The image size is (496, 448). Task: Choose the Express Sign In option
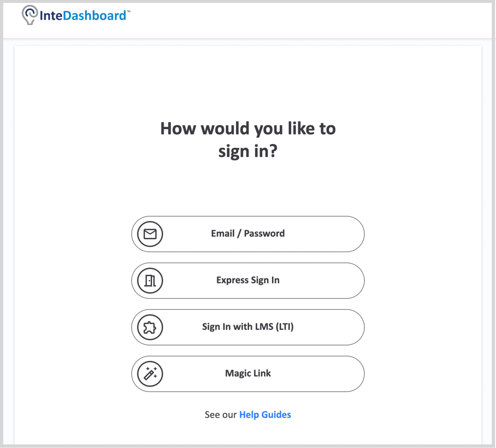pos(248,280)
